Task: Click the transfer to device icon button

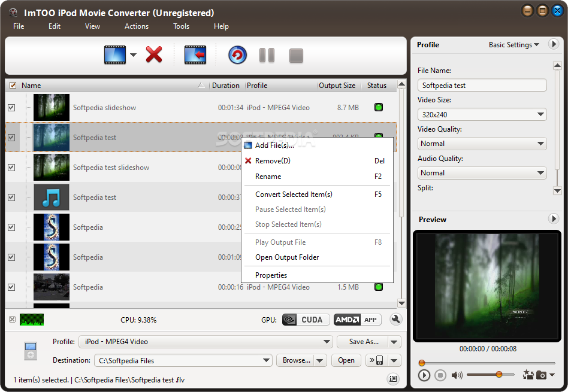Action: (x=376, y=360)
